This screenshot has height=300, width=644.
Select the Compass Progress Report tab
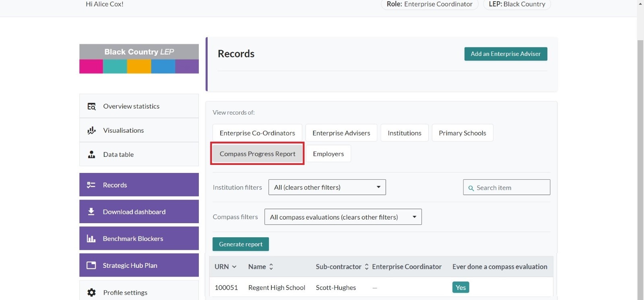[257, 154]
